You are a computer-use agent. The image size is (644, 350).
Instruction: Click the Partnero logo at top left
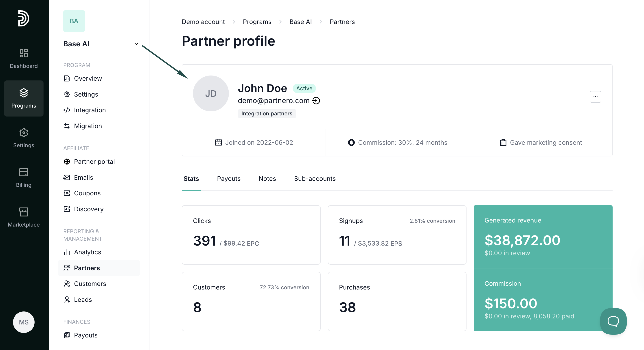click(x=24, y=18)
